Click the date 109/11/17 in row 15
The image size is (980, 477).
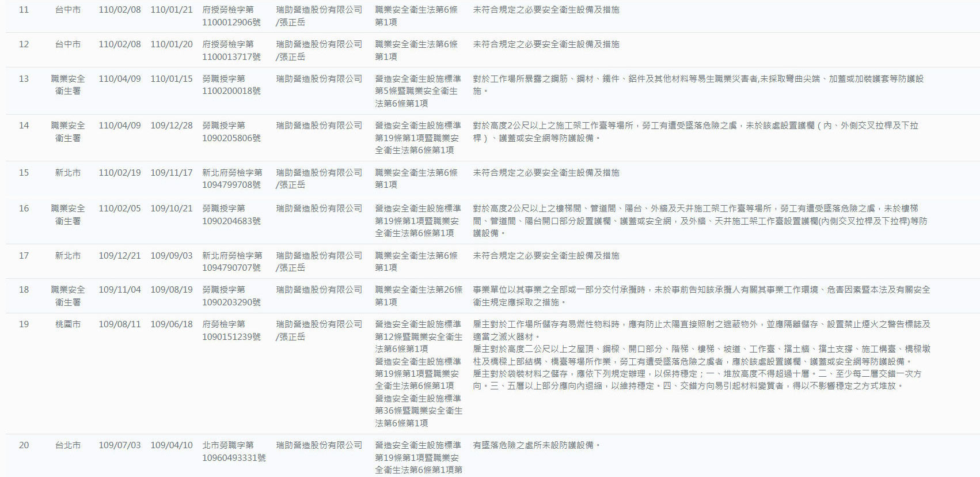pos(172,173)
